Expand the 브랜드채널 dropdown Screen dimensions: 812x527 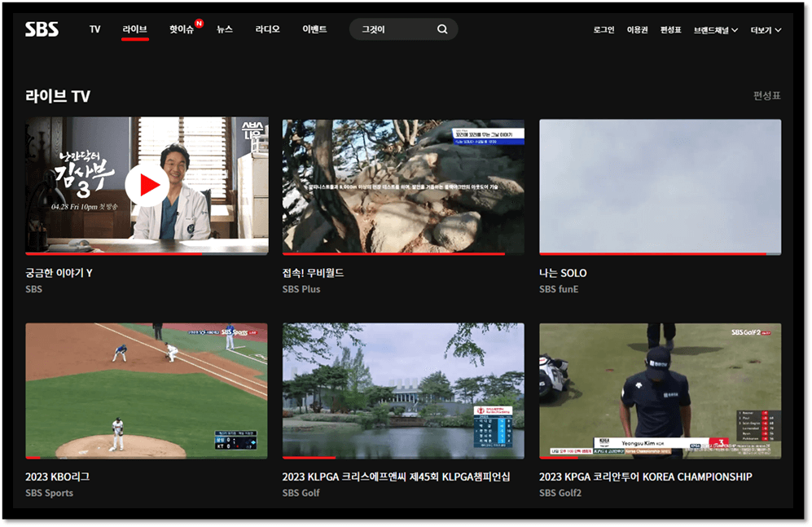[716, 30]
